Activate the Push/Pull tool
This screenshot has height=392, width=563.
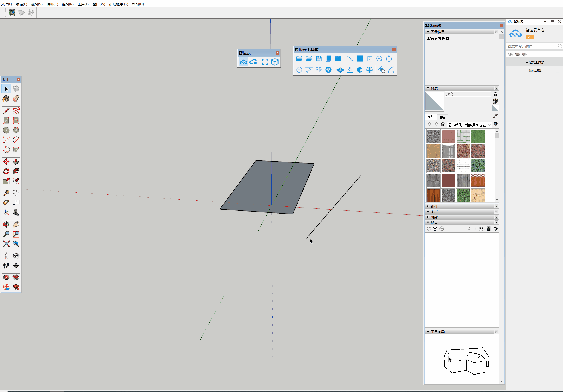16,162
